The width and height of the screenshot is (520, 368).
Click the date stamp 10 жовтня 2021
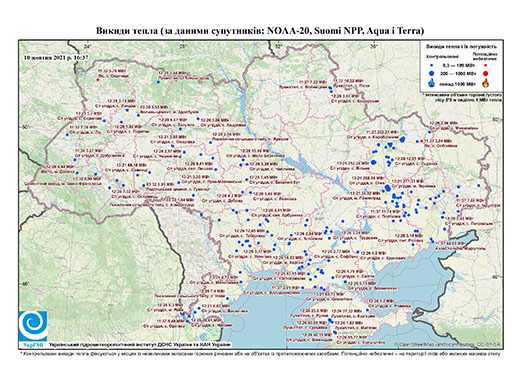tap(56, 57)
